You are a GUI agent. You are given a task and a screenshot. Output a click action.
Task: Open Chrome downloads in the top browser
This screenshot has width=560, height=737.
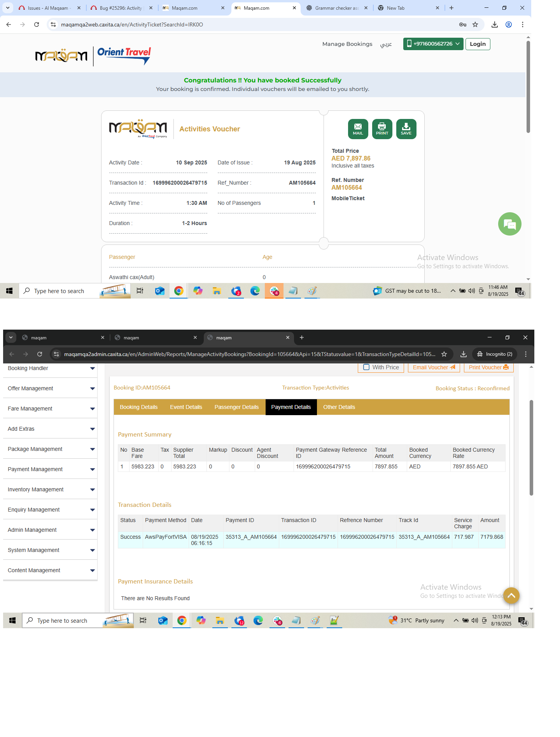tap(494, 24)
